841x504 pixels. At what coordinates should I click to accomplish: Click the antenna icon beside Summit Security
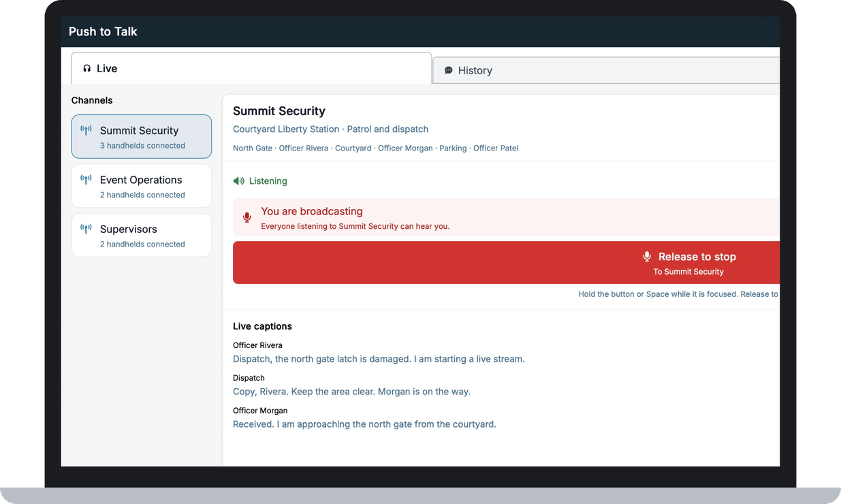coord(86,130)
